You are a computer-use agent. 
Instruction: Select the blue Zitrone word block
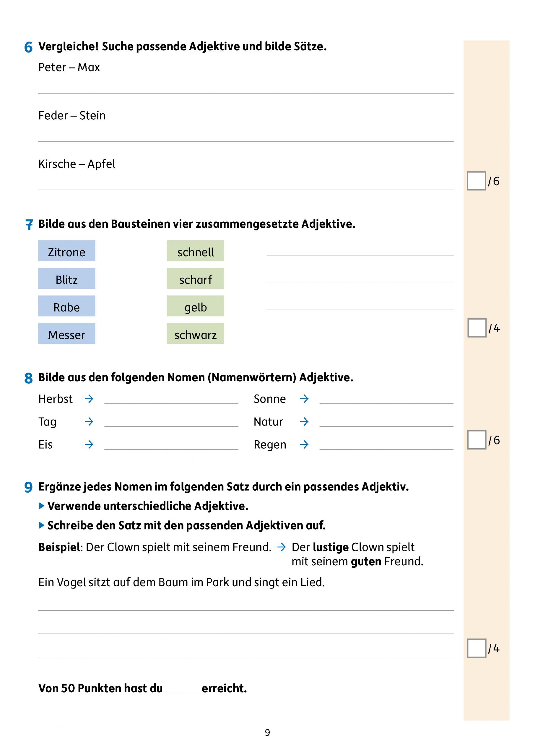[x=66, y=251]
